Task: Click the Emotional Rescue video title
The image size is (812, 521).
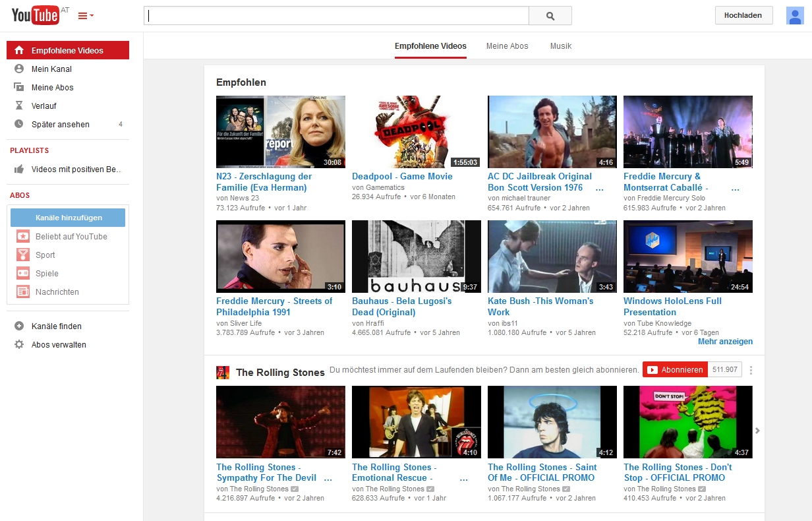Action: pyautogui.click(x=394, y=472)
